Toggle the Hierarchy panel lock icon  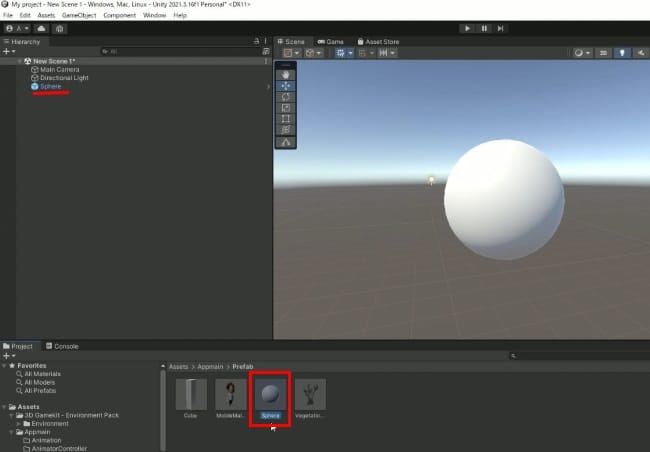[256, 41]
